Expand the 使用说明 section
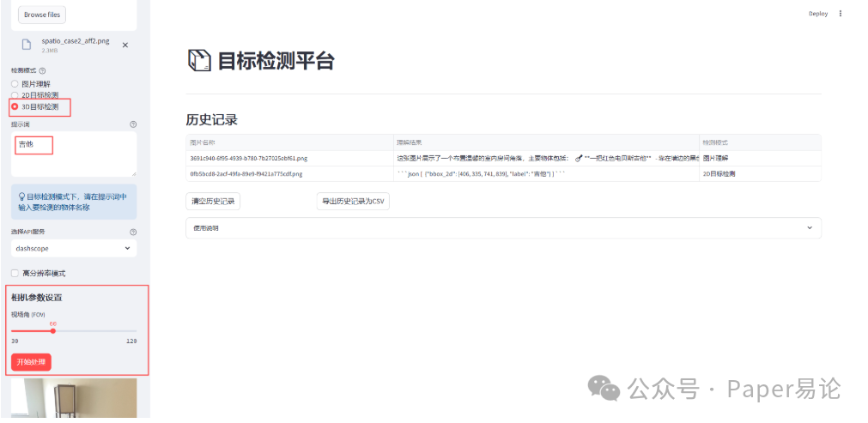The height and width of the screenshot is (423, 868). click(503, 228)
